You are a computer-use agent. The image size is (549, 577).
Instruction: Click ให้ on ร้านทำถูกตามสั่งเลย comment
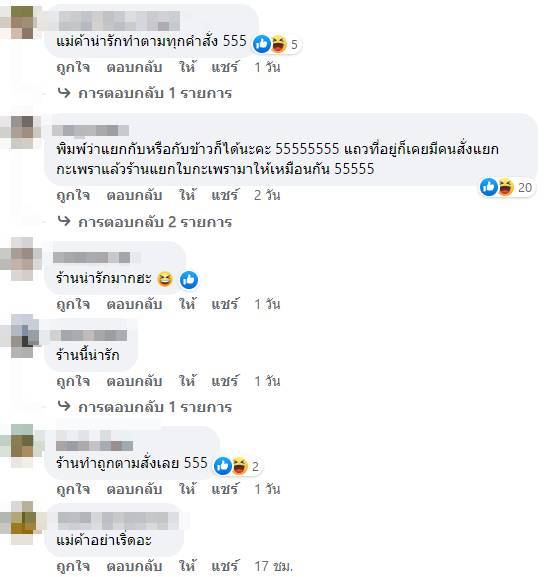pos(187,489)
